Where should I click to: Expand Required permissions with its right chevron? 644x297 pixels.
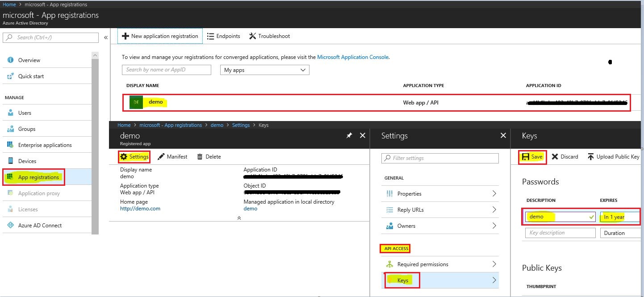pyautogui.click(x=494, y=264)
